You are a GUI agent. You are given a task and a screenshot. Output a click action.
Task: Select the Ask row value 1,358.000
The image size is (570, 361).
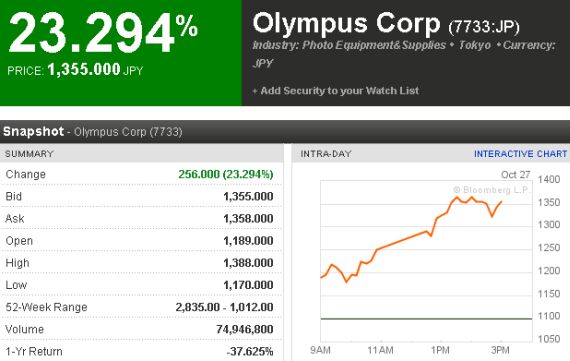248,218
